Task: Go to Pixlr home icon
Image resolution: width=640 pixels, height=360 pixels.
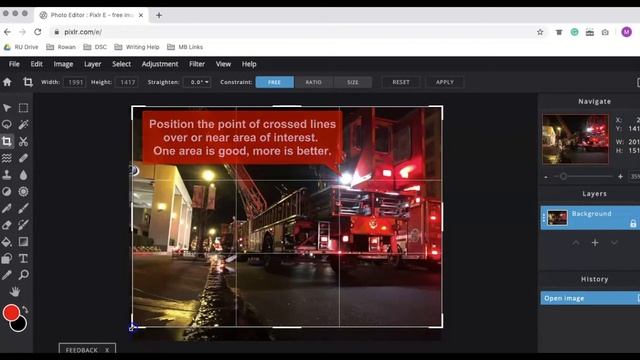Action: tap(7, 82)
